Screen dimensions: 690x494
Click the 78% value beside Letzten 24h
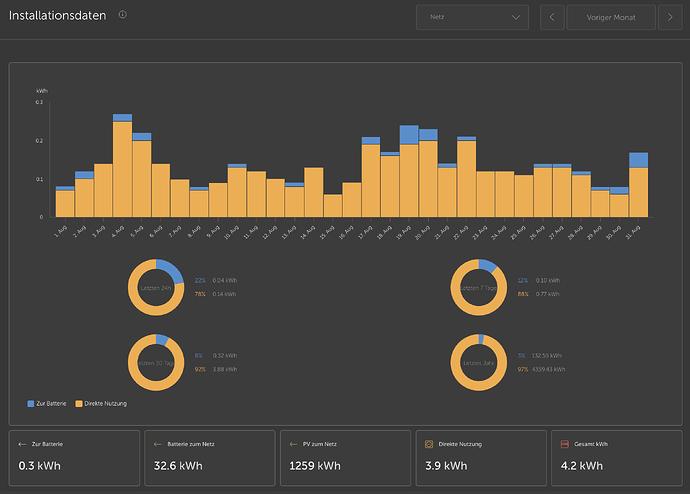pyautogui.click(x=200, y=294)
